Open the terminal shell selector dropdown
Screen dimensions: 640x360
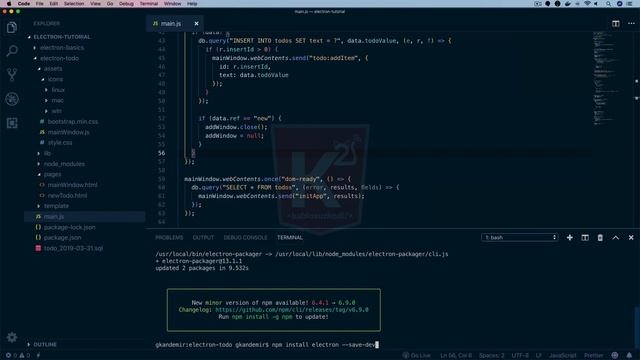pos(519,238)
